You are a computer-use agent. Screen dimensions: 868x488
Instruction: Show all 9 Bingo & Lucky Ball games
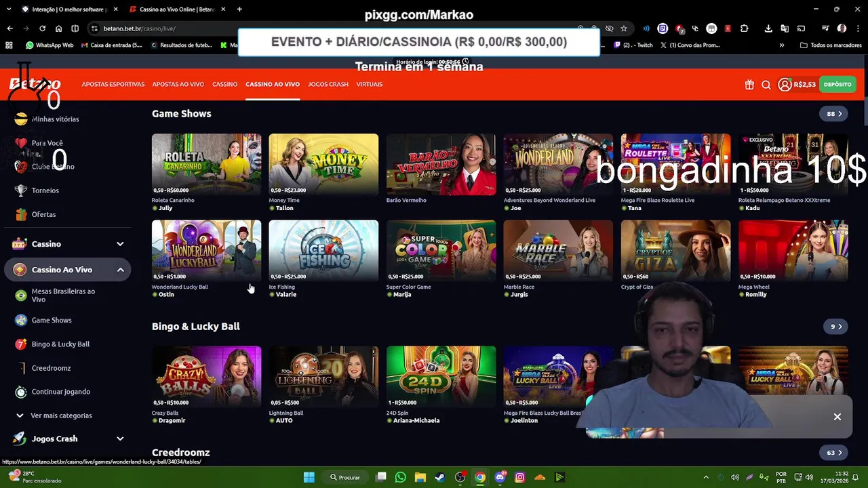(x=836, y=327)
